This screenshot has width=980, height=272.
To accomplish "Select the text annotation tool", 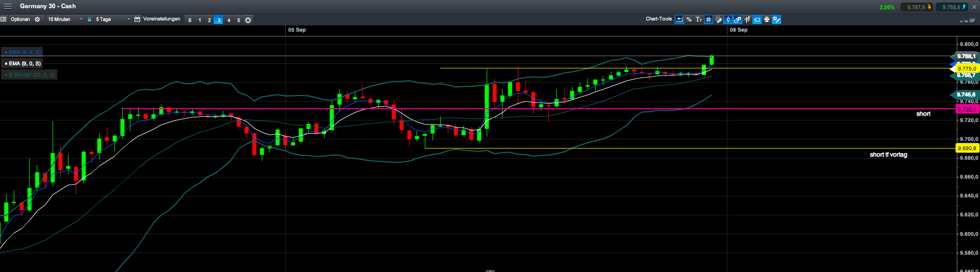I will (x=699, y=19).
